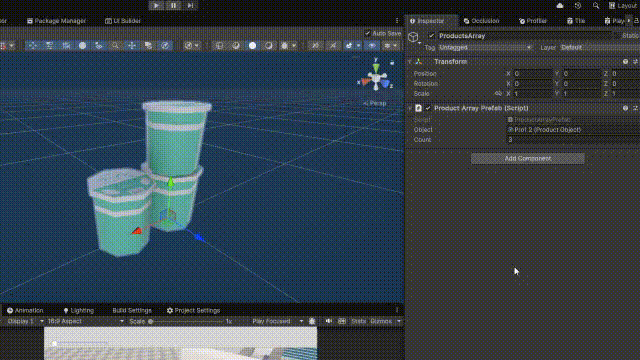Open the Build Settings tab
Viewport: 640px width, 360px height.
tap(132, 311)
